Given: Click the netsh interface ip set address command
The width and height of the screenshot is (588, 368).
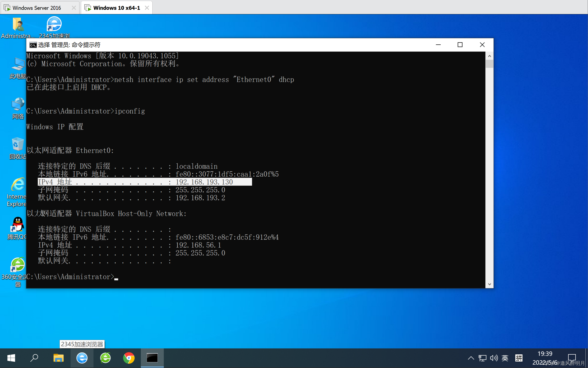Looking at the screenshot, I should (204, 79).
